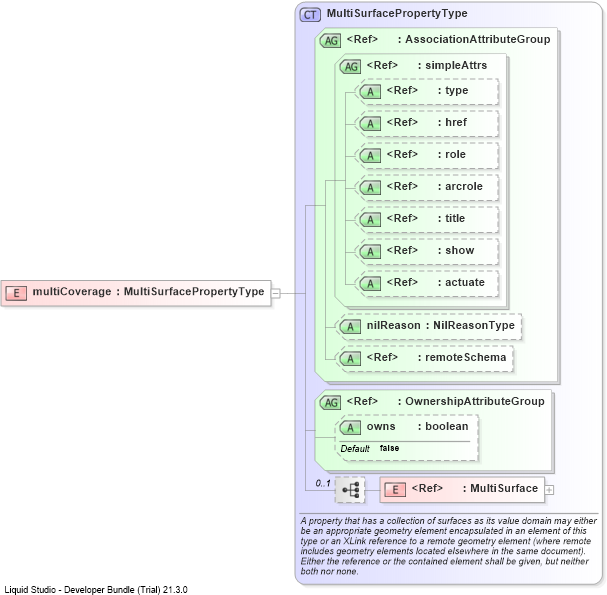The width and height of the screenshot is (607, 595).
Task: Click the show attribute reference box
Action: click(x=427, y=251)
